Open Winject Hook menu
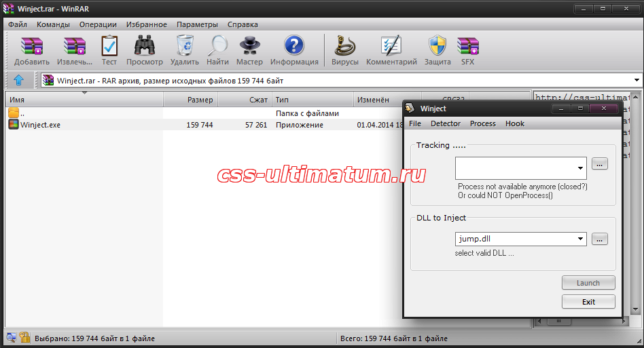 tap(515, 123)
